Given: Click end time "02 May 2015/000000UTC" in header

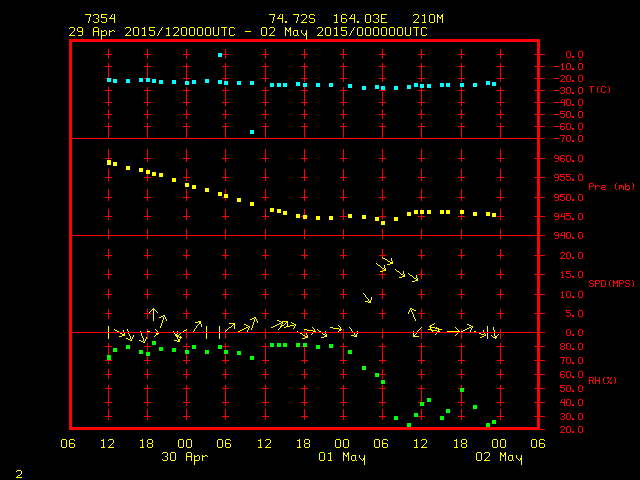Looking at the screenshot, I should (344, 32).
